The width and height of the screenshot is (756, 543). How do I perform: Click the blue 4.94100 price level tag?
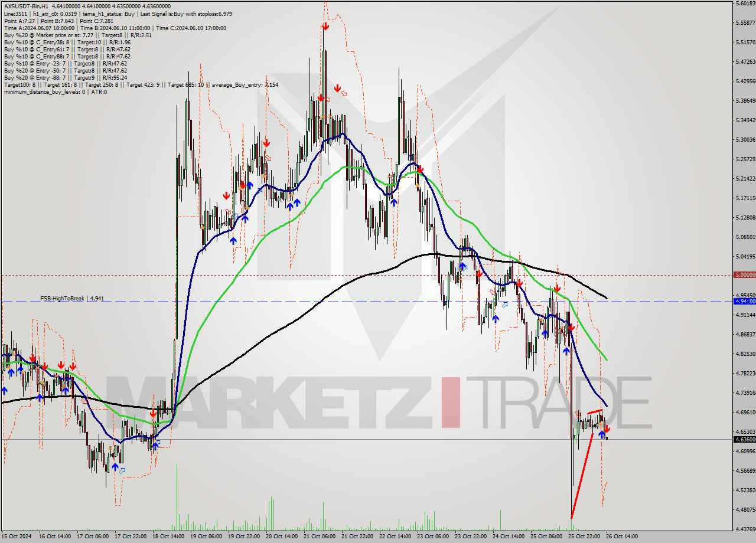744,302
